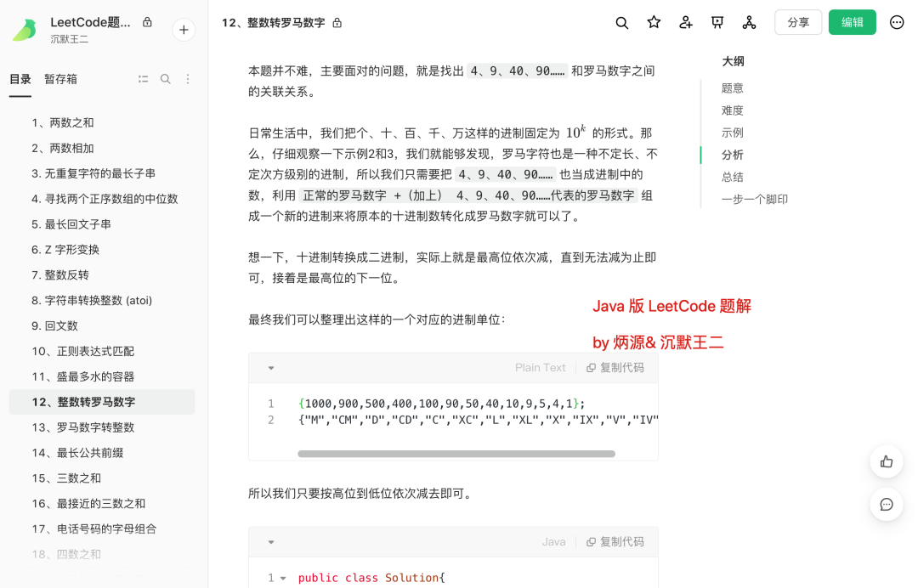918x588 pixels.
Task: Add a new document with plus button
Action: [x=184, y=30]
